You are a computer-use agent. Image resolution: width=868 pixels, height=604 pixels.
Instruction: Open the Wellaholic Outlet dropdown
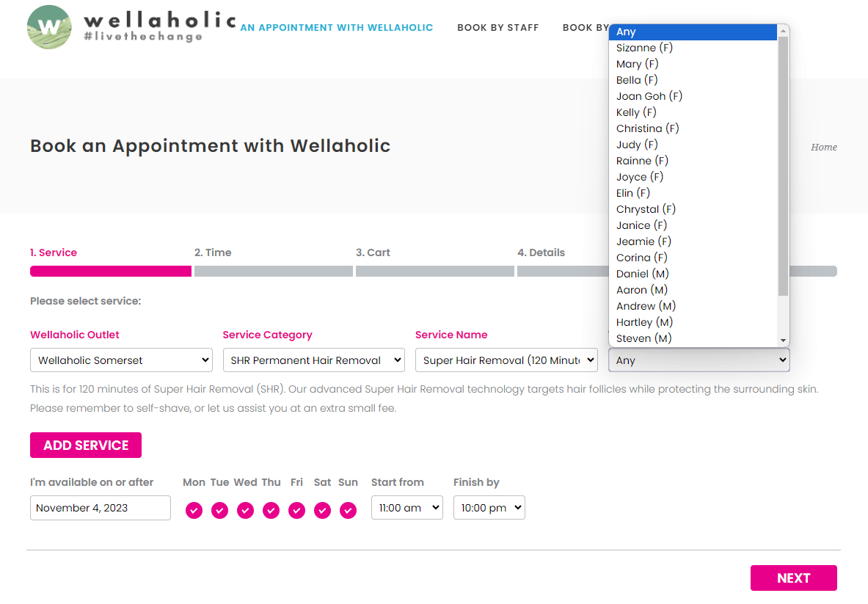[x=121, y=360]
